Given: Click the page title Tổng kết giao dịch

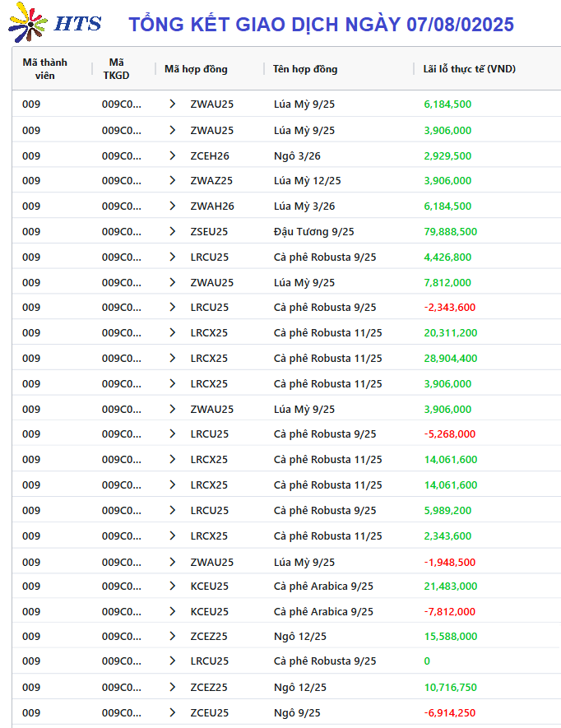Looking at the screenshot, I should tap(322, 25).
